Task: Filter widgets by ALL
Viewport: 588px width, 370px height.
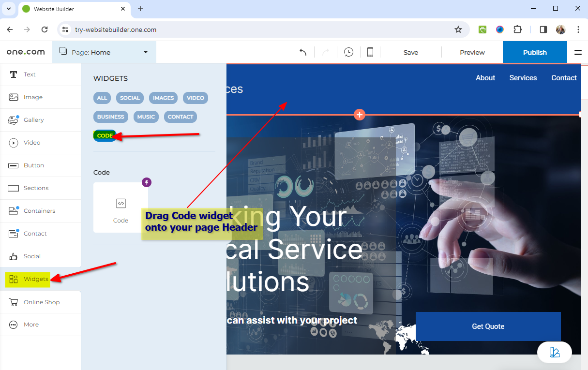Action: pyautogui.click(x=102, y=98)
